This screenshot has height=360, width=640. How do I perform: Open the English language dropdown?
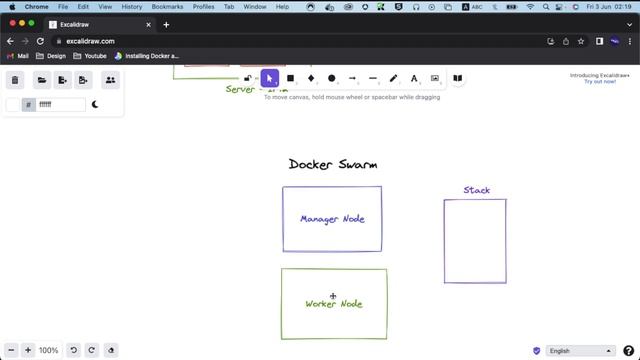580,351
